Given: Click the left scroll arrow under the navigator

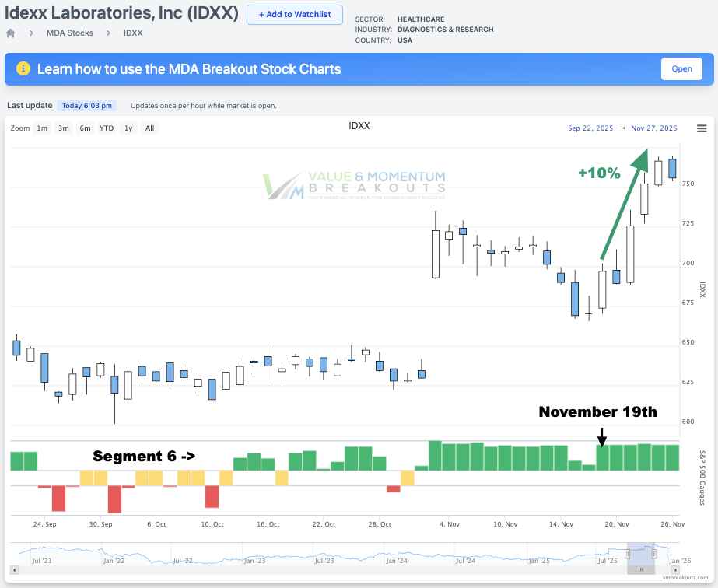Looking at the screenshot, I should tap(14, 570).
